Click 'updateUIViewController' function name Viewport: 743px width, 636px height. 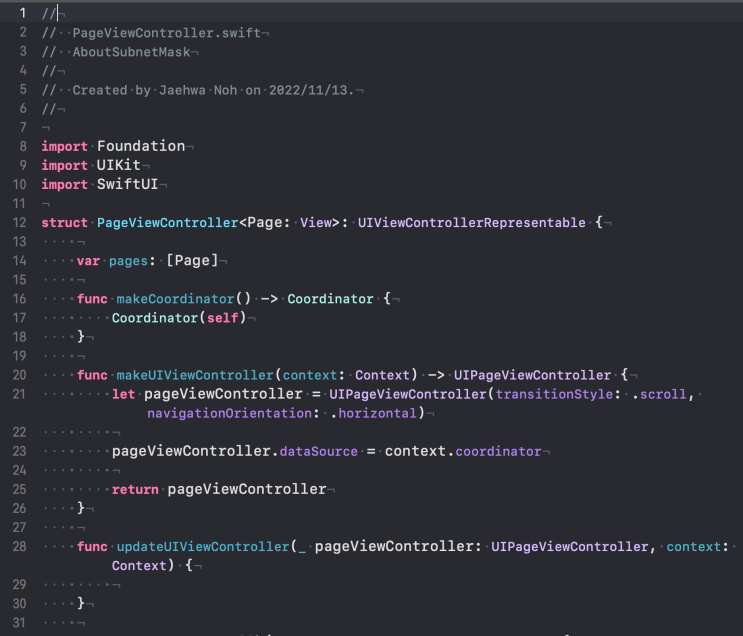click(x=203, y=546)
